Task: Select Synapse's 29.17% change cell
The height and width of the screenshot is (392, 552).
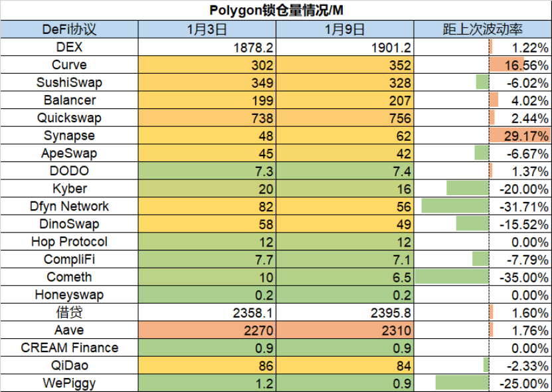Action: [483, 136]
